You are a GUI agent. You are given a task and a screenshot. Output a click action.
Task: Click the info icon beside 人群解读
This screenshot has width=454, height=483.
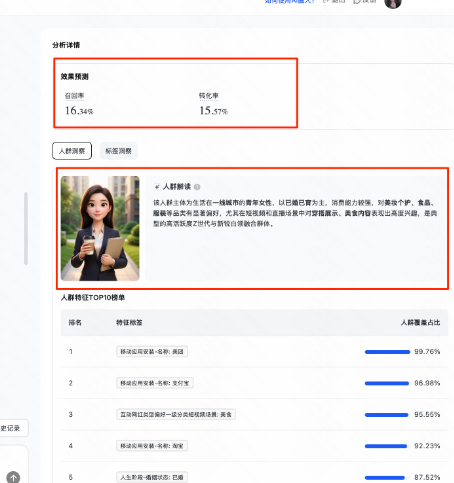pyautogui.click(x=197, y=187)
